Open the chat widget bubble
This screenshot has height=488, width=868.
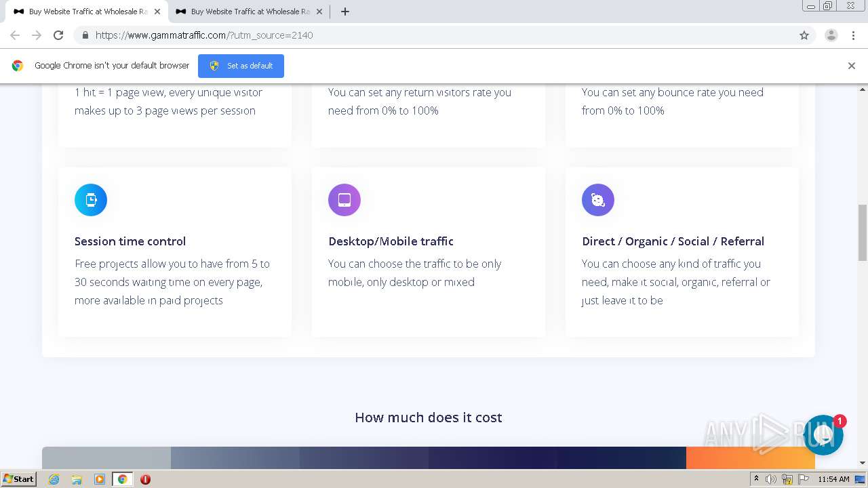pyautogui.click(x=823, y=435)
